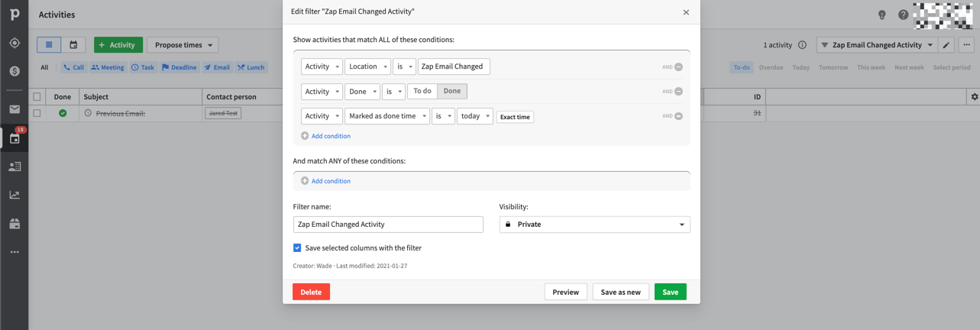
Task: Open Activity dropdown in Done row
Action: click(322, 92)
